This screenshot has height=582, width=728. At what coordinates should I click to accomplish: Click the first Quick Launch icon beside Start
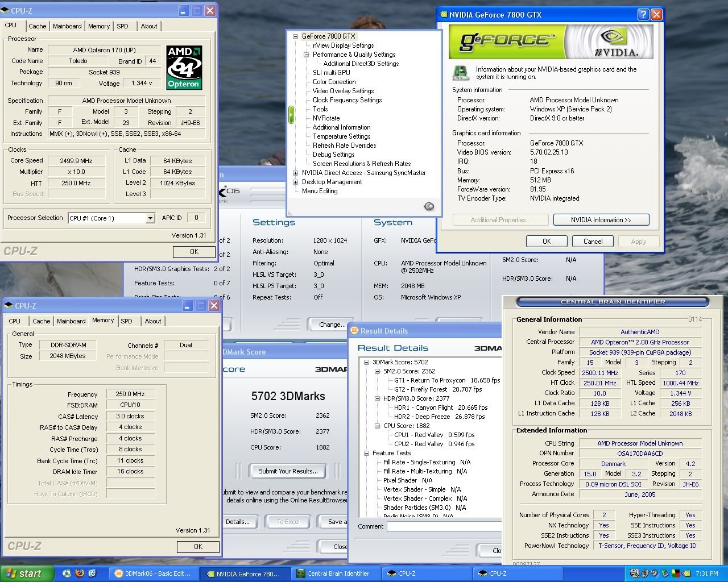(x=67, y=573)
